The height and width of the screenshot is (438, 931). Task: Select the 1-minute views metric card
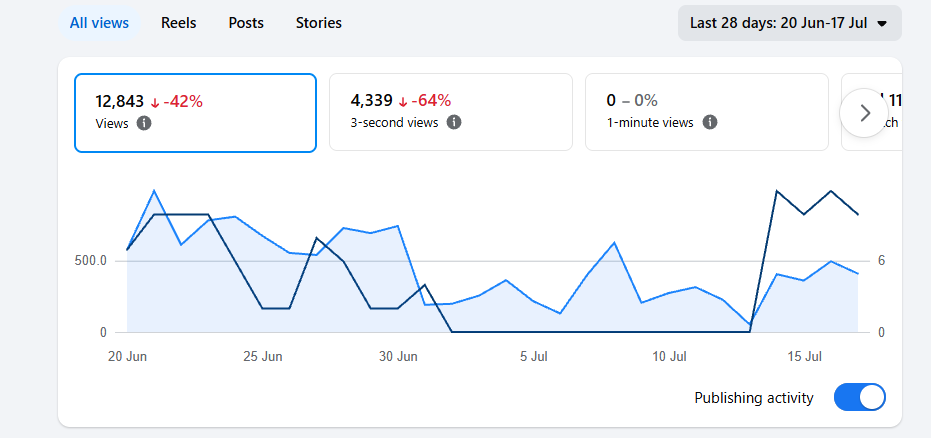(707, 112)
